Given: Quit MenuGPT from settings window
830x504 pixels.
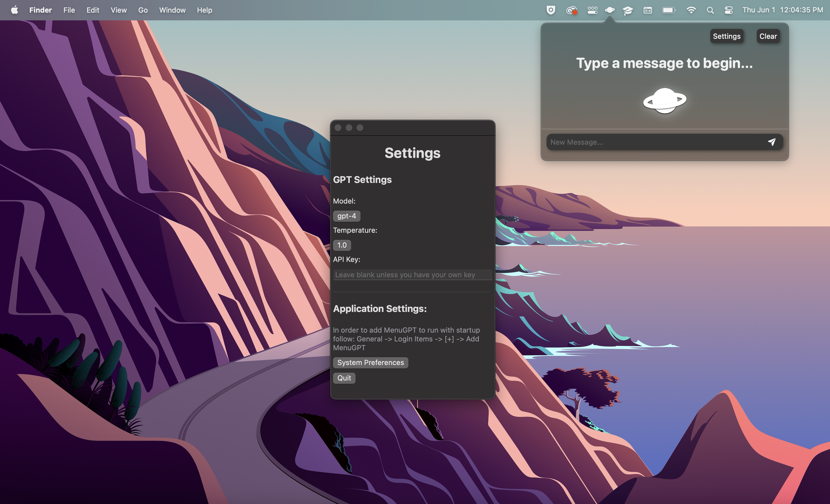Looking at the screenshot, I should 344,378.
